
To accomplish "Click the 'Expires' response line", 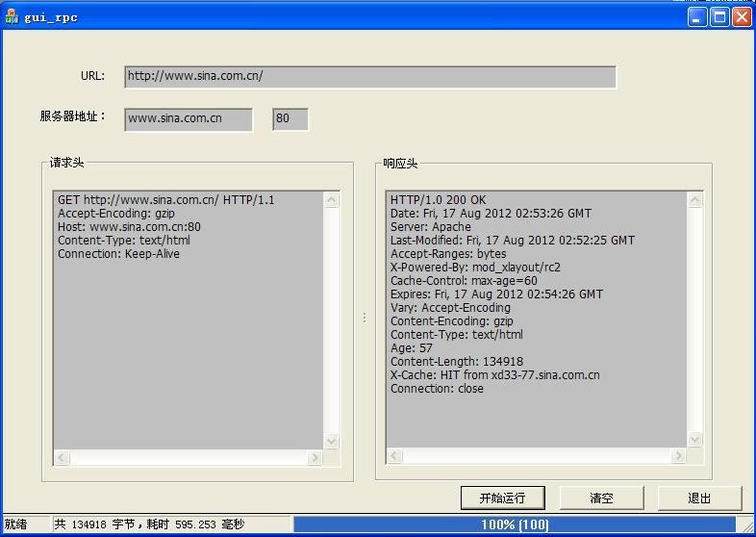I will tap(496, 294).
